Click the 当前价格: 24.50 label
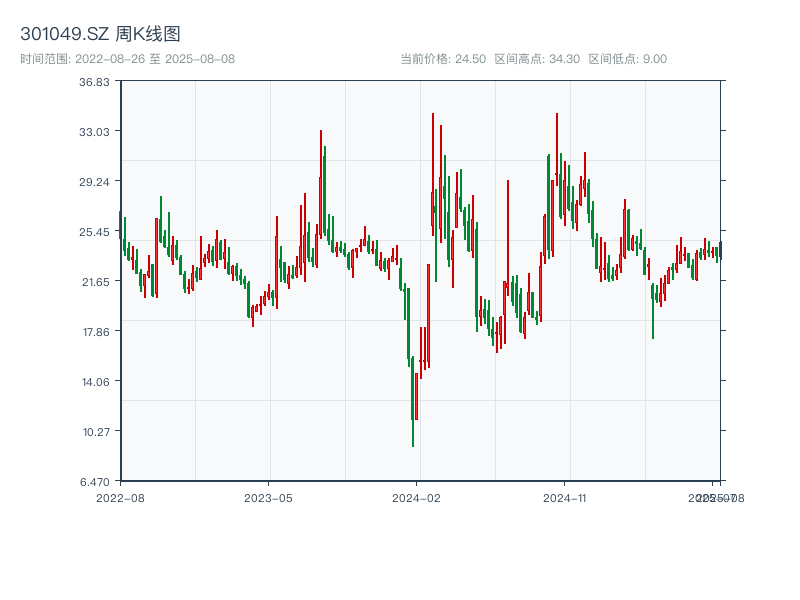Image resolution: width=800 pixels, height=600 pixels. pyautogui.click(x=443, y=59)
